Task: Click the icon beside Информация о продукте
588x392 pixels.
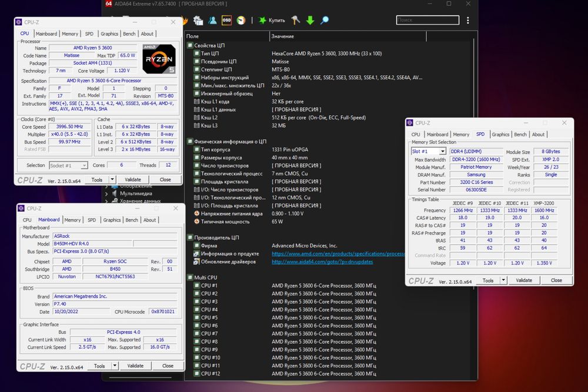Action: 196,254
